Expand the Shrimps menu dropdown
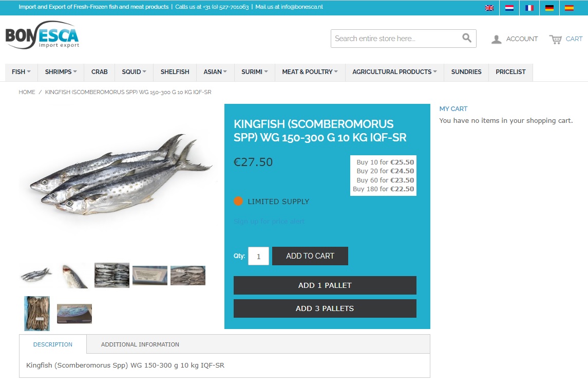The image size is (588, 383). pos(61,72)
